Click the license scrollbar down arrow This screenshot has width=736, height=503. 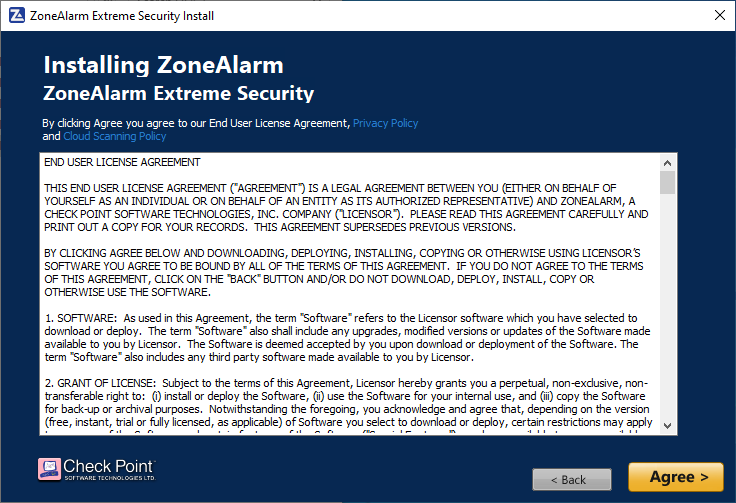(x=667, y=426)
